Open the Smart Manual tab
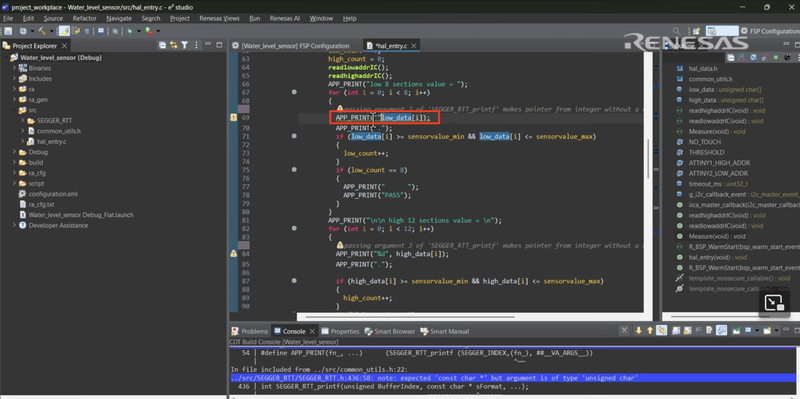The width and height of the screenshot is (800, 399). coord(444,331)
